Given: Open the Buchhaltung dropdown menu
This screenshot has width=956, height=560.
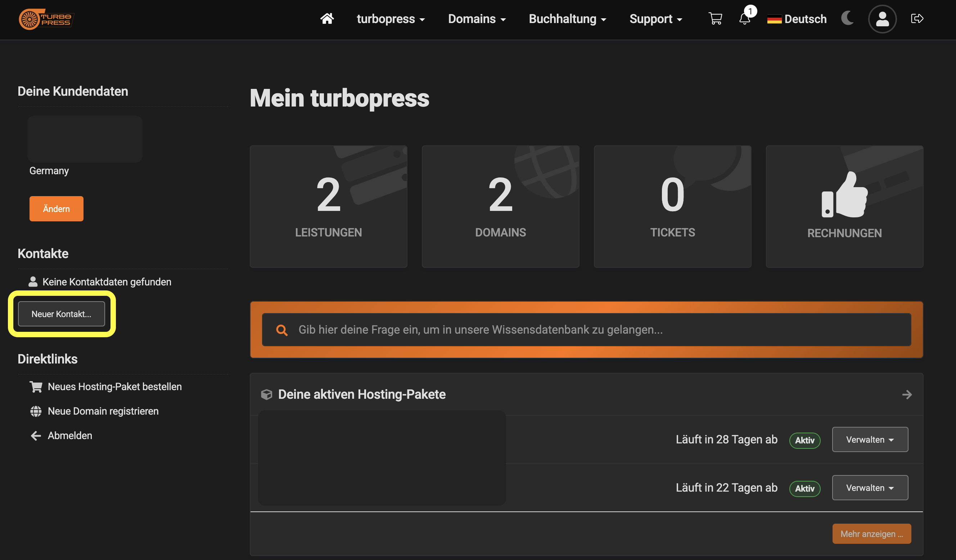Looking at the screenshot, I should [567, 19].
